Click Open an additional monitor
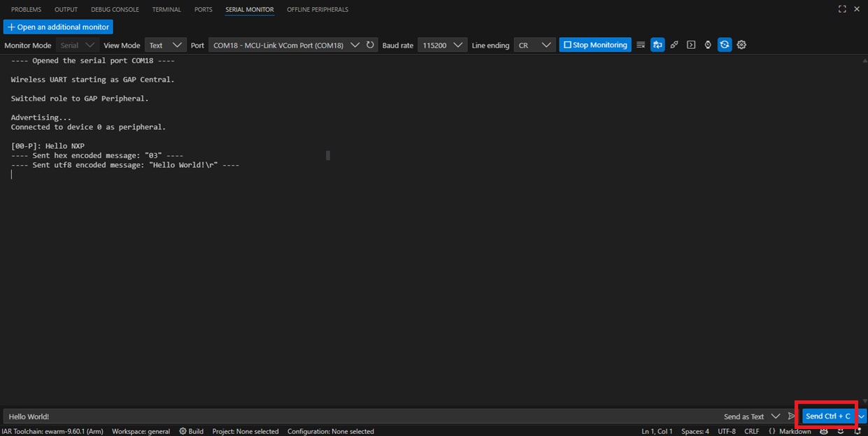This screenshot has width=868, height=436. coord(58,27)
